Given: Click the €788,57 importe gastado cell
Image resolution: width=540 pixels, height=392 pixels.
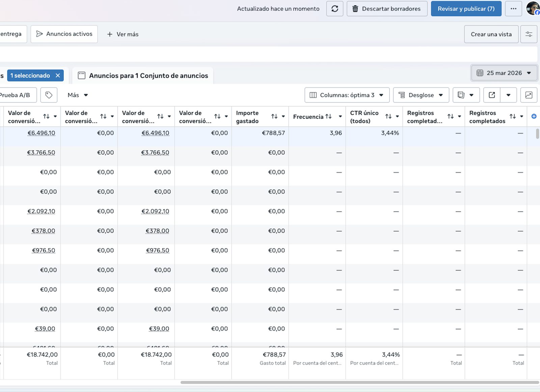Looking at the screenshot, I should tap(273, 133).
